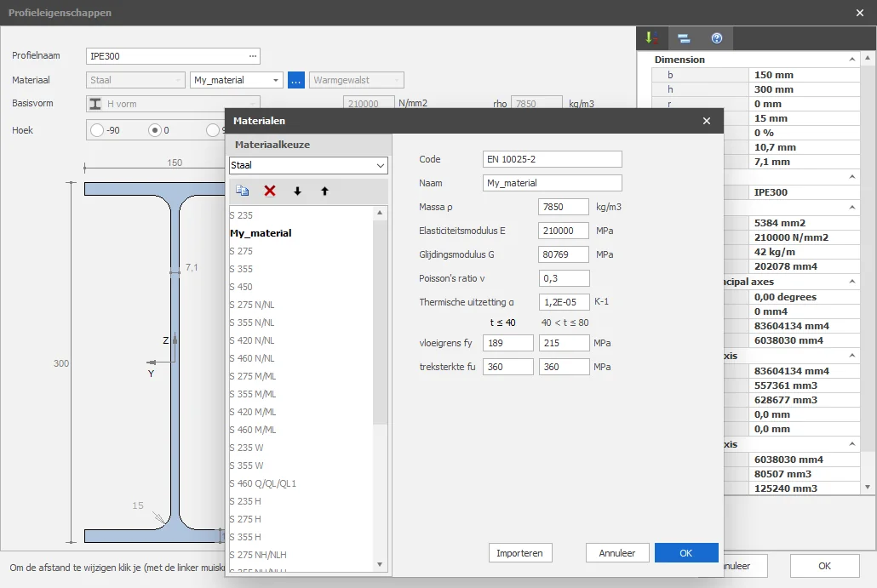This screenshot has height=588, width=877.
Task: Click the vloeigrens fy field showing 189
Action: pyautogui.click(x=507, y=343)
